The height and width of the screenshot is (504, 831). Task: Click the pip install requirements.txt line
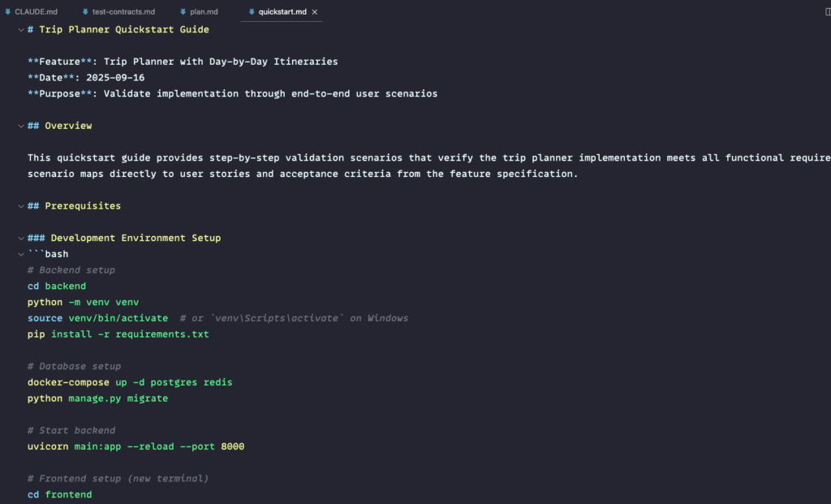[118, 334]
